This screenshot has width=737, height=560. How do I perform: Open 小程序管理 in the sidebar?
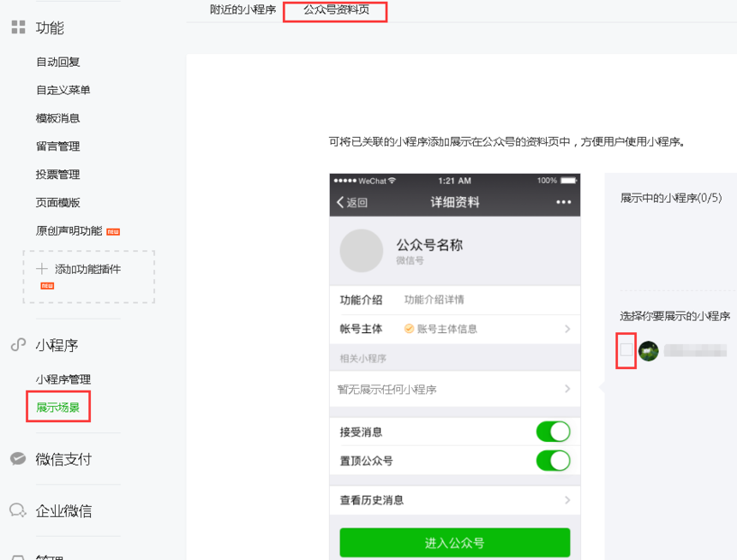coord(63,379)
